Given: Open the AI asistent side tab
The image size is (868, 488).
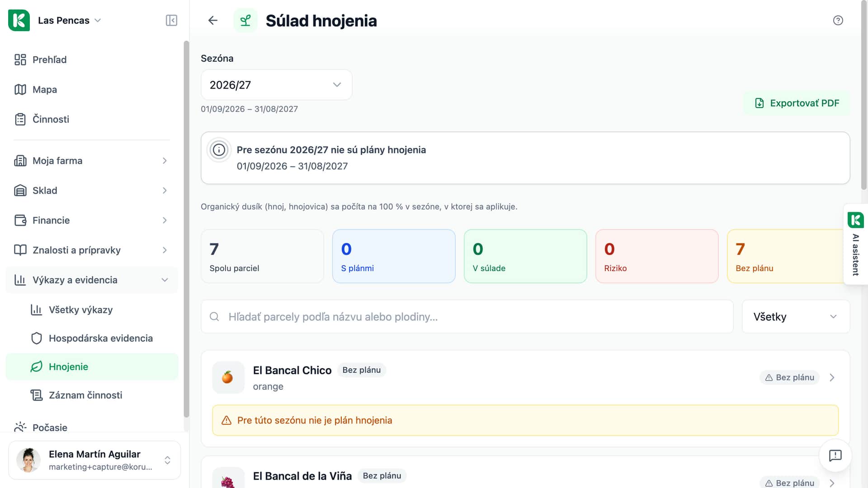Looking at the screenshot, I should point(855,244).
